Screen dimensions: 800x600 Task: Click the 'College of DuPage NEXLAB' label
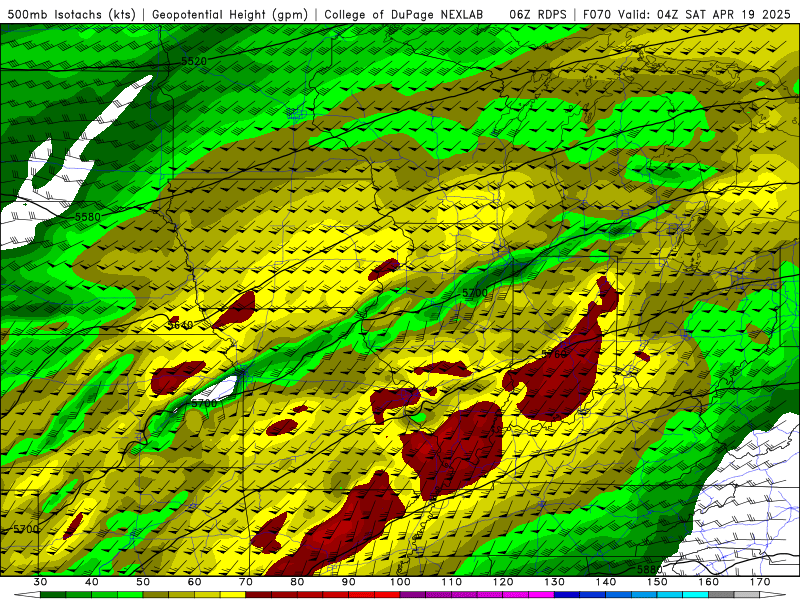[x=404, y=15]
